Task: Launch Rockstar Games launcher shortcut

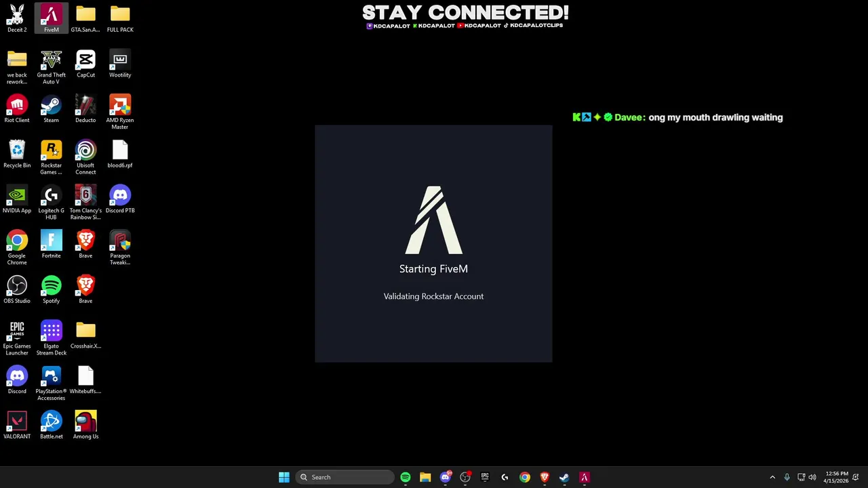Action: click(51, 158)
